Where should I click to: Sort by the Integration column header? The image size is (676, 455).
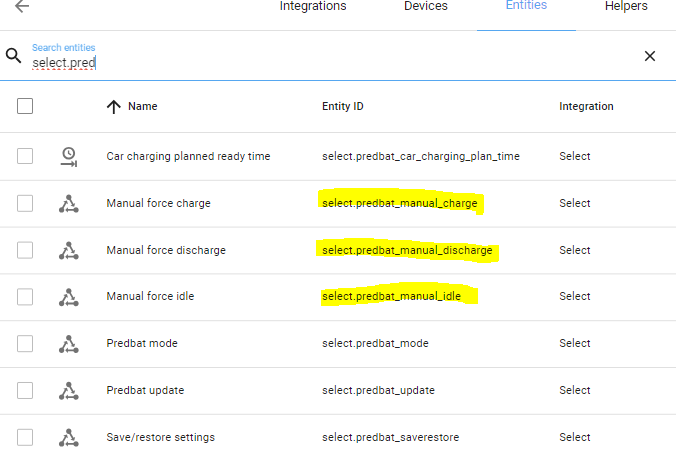586,107
